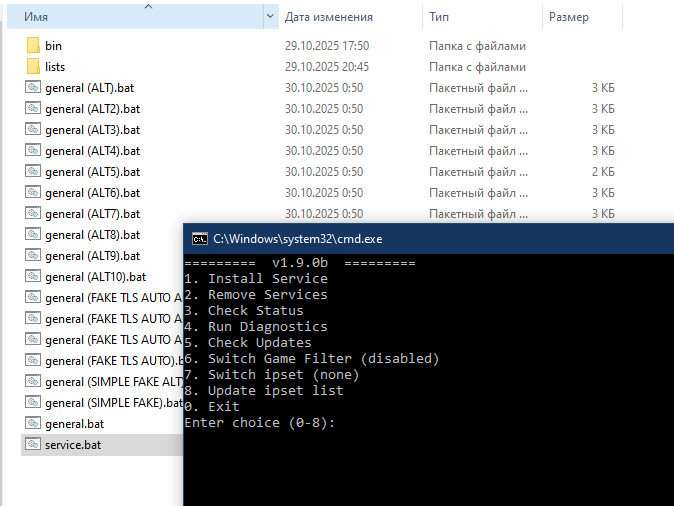Click the cmd.exe window title bar
This screenshot has width=674, height=506.
[x=429, y=239]
